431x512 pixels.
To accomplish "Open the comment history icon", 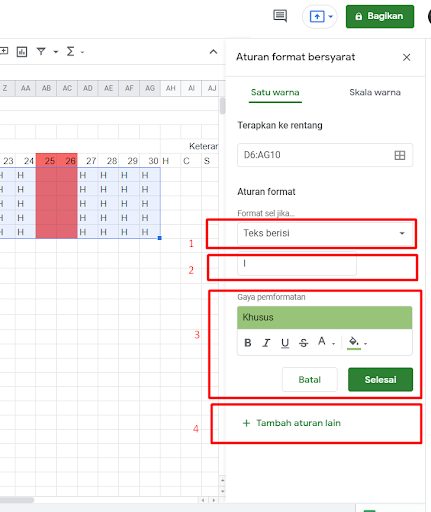I will point(280,16).
